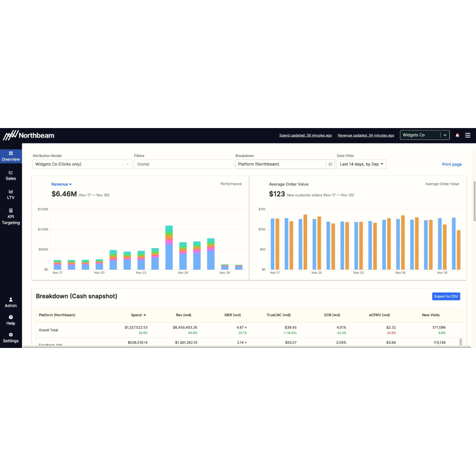Click the Filters input field
Image resolution: width=476 pixels, height=476 pixels.
(183, 164)
